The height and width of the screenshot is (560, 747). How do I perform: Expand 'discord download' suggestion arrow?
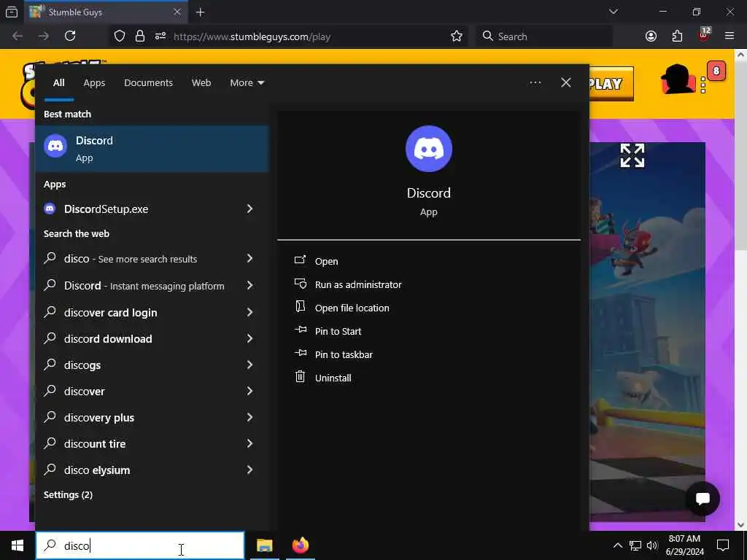pos(249,338)
